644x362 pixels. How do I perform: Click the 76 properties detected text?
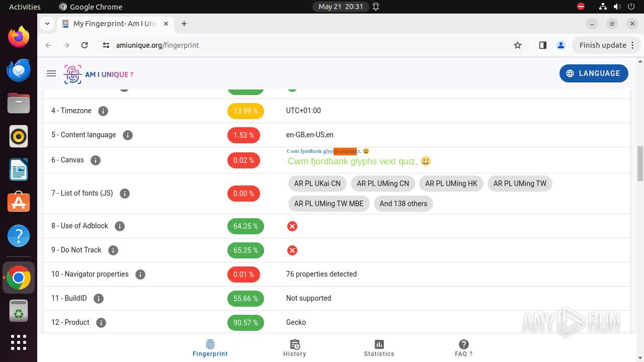click(x=321, y=274)
